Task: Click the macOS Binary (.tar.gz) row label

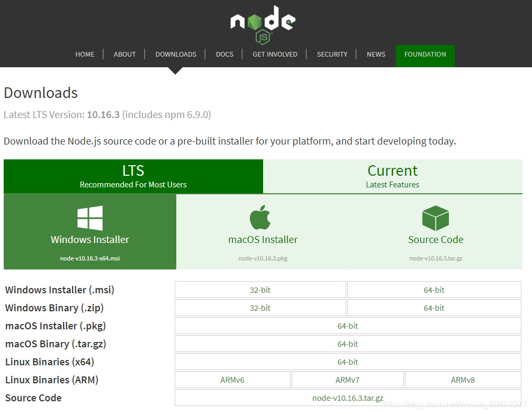Action: [56, 344]
